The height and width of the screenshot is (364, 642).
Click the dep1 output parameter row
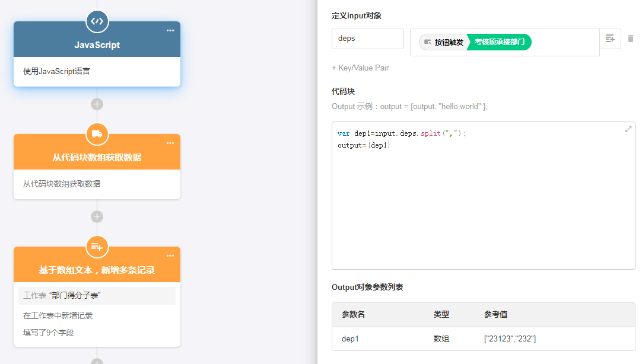[x=482, y=339]
